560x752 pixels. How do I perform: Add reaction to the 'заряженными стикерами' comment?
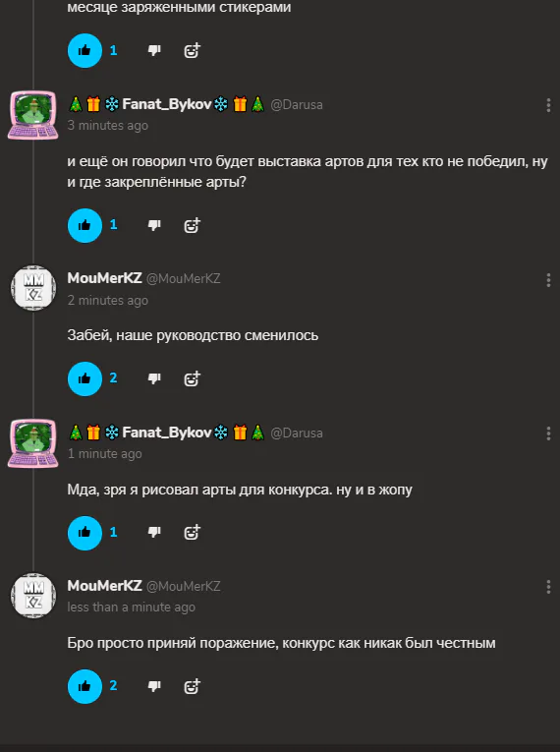coord(193,50)
